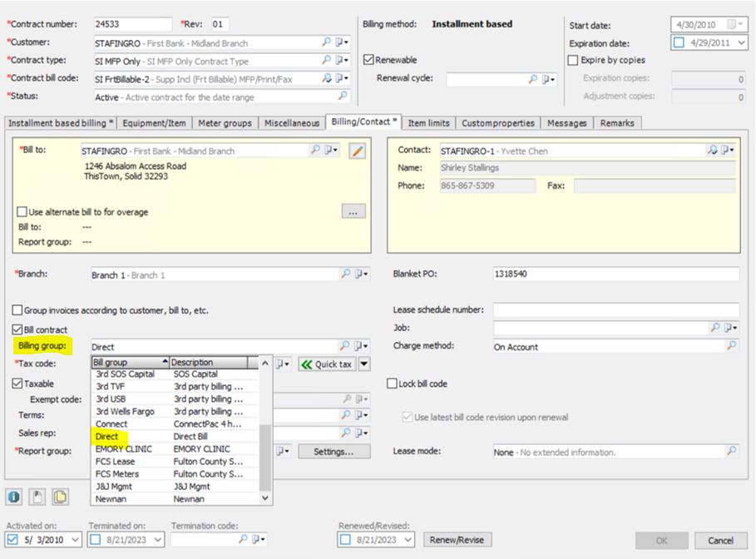Uncheck the Renewable checkbox
The width and height of the screenshot is (756, 559).
[368, 60]
